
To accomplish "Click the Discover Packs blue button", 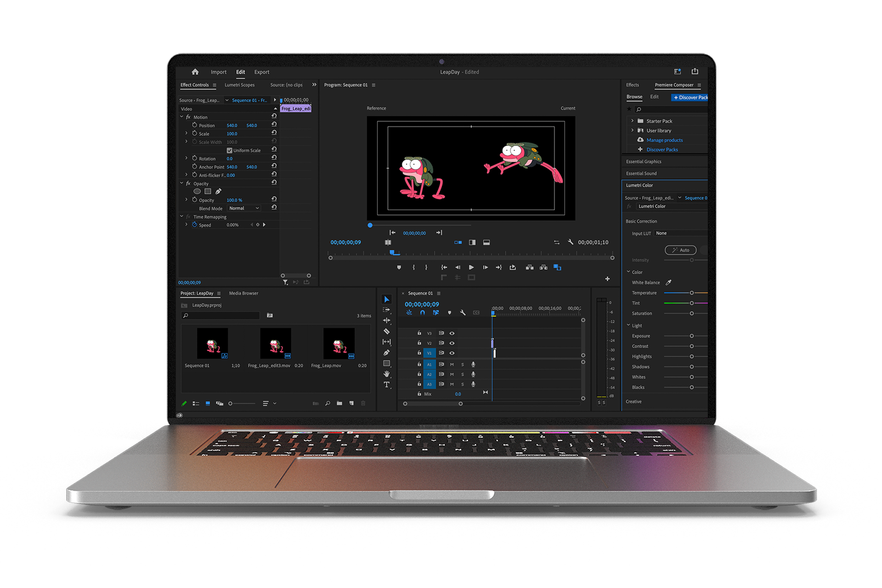I will 690,97.
